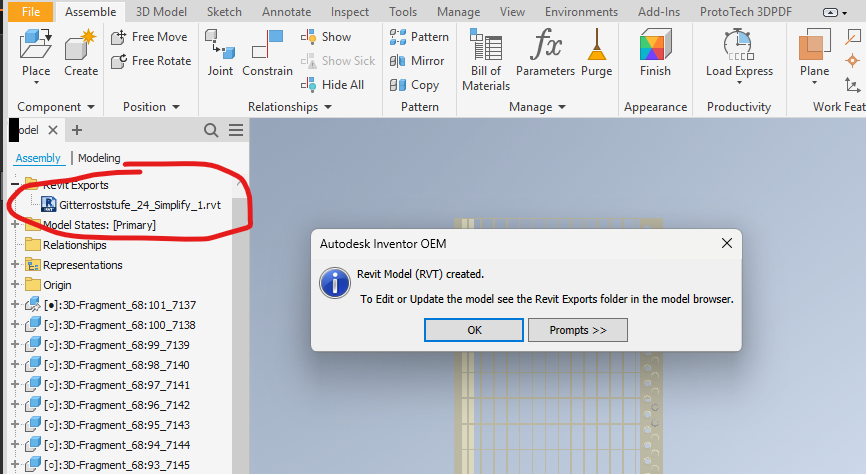
Task: Expand 3D-Fragment_68:99_7139 node
Action: pyautogui.click(x=15, y=344)
